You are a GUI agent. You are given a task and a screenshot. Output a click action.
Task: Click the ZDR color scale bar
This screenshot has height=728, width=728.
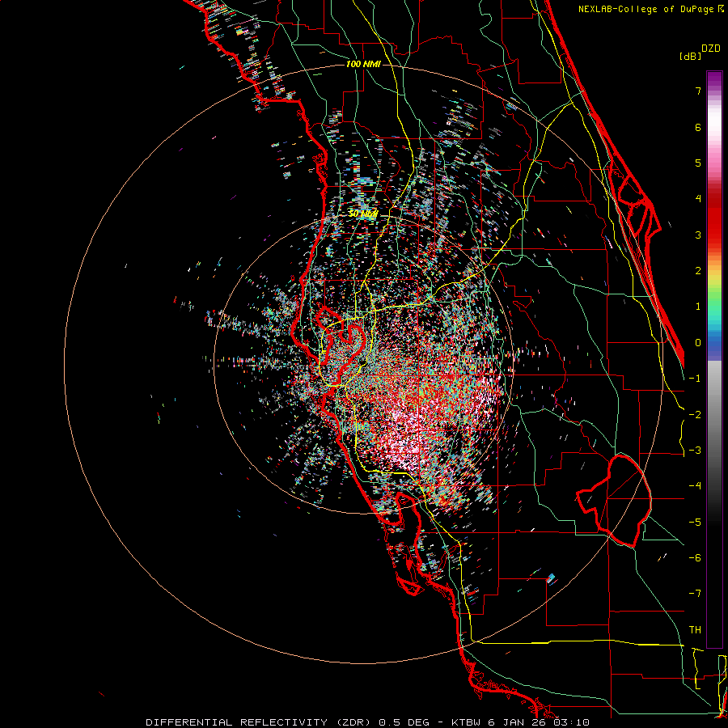(714, 359)
